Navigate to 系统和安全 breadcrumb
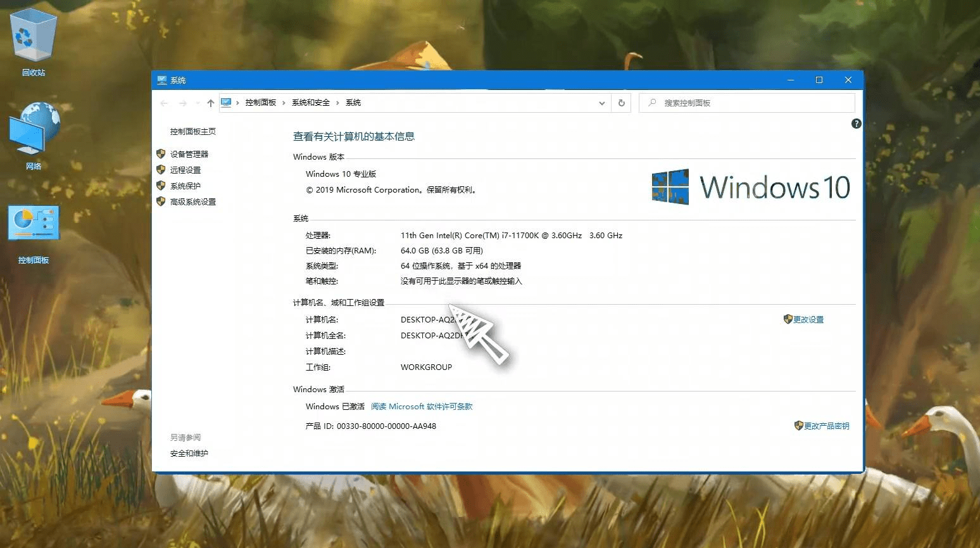 pyautogui.click(x=311, y=103)
